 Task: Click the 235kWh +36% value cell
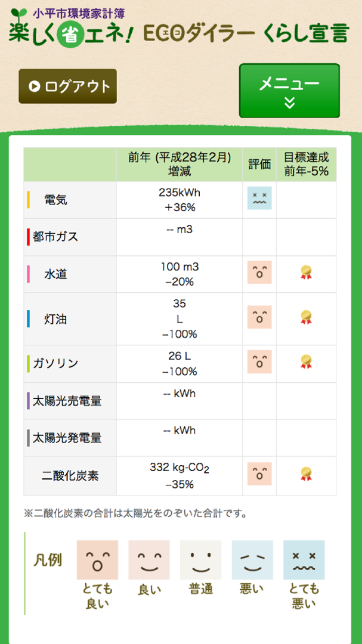pos(178,199)
